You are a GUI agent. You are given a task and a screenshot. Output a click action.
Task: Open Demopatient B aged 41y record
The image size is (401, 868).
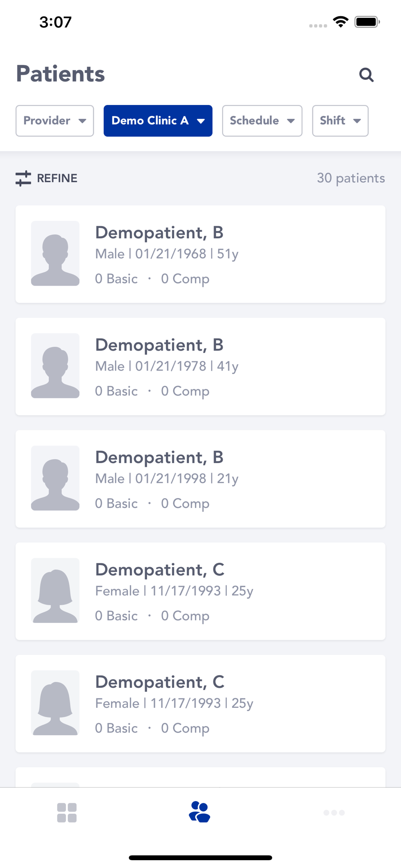tap(200, 367)
